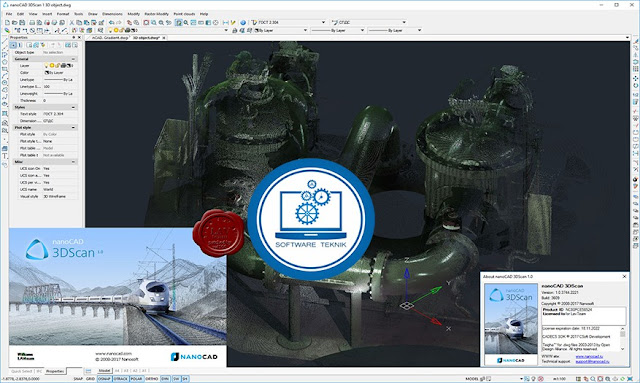
Task: Click the New document icon in the toolbar
Action: 7,22
